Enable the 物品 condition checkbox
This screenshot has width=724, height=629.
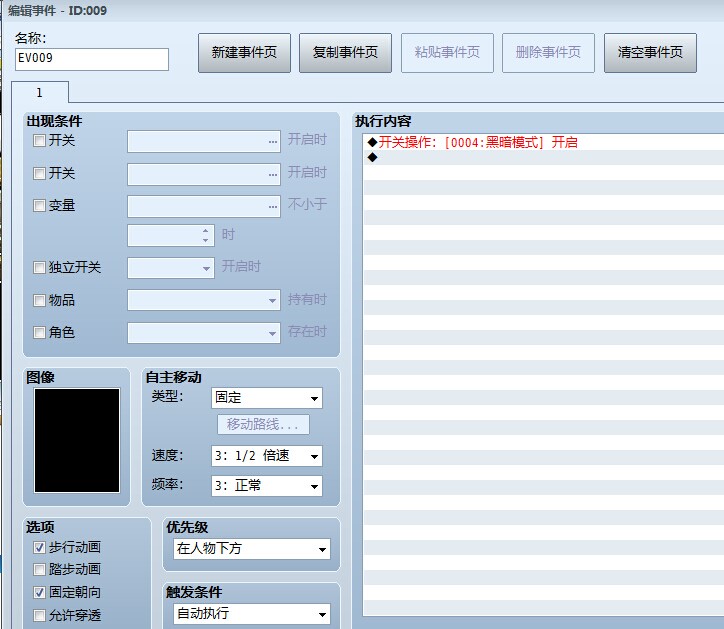(x=39, y=301)
